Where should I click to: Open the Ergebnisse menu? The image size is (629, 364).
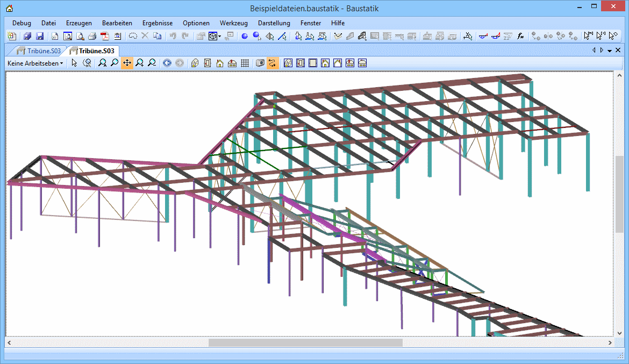tap(157, 23)
